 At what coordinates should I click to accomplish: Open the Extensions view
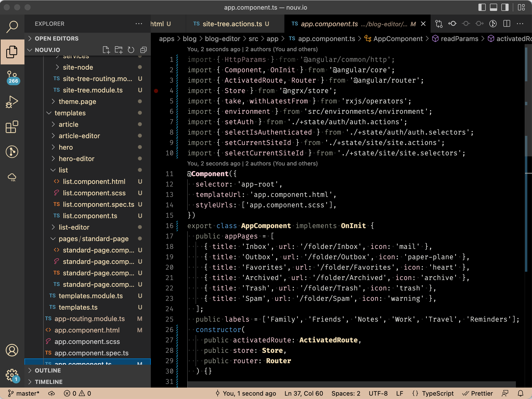12,127
